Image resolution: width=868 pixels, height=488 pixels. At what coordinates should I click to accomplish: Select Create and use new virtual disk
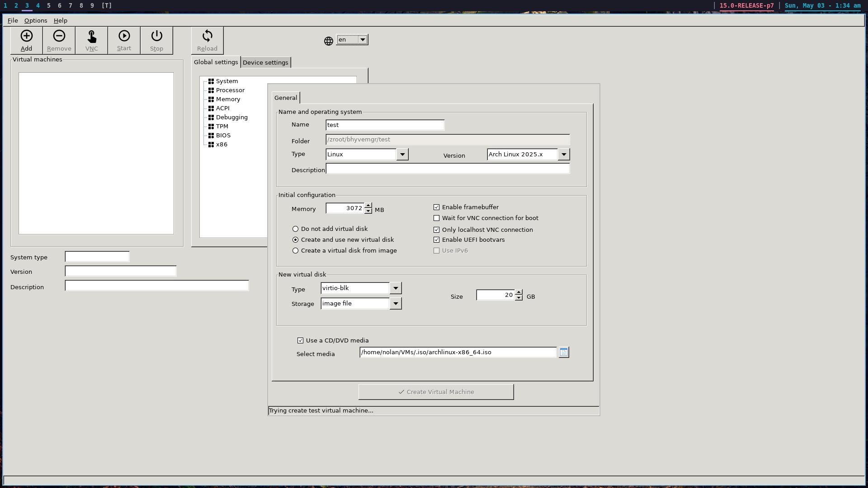[295, 240]
